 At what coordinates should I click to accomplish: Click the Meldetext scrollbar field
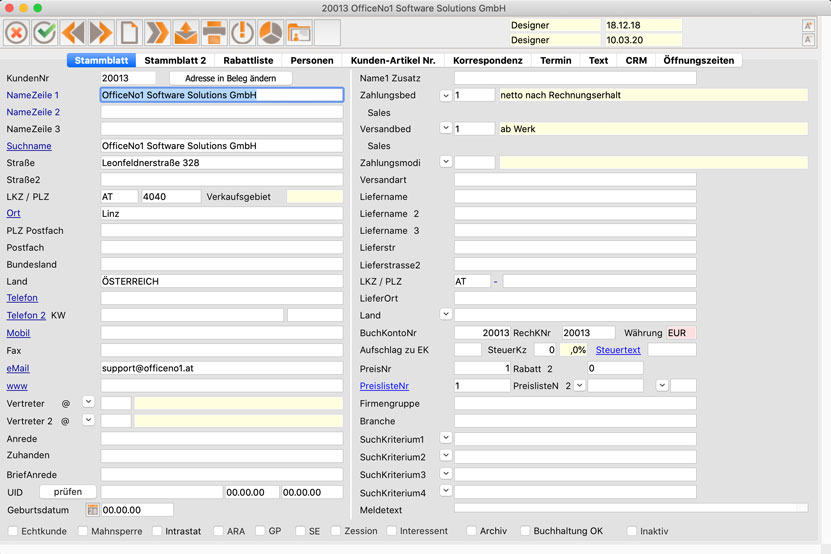631,508
